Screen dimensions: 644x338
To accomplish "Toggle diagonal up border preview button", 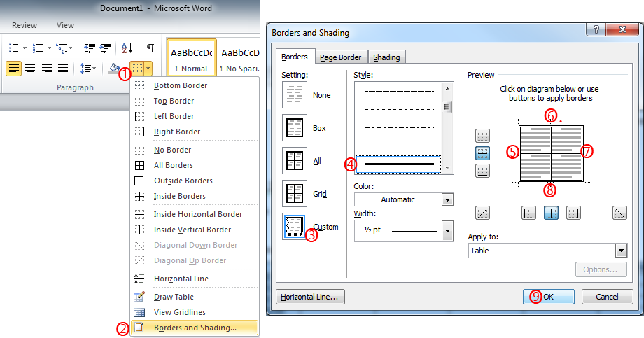I will click(x=482, y=213).
